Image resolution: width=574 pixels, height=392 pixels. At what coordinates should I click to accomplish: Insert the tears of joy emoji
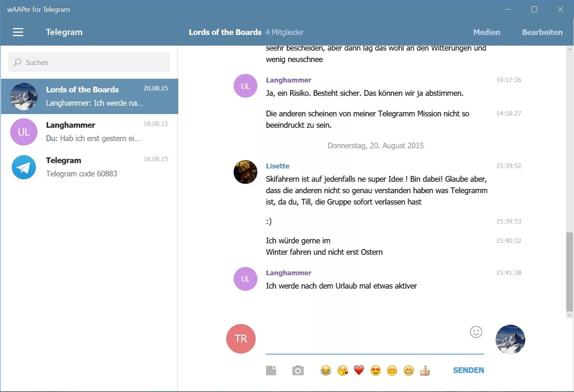click(325, 370)
